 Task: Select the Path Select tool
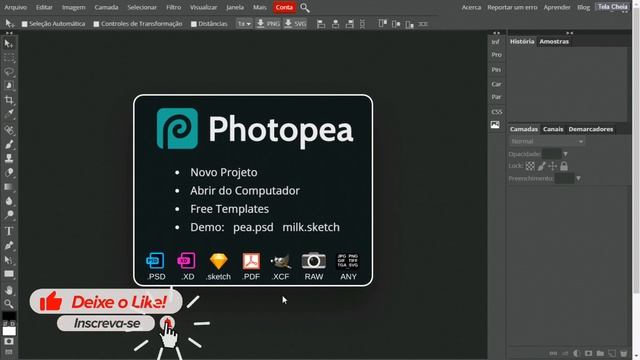click(x=9, y=260)
